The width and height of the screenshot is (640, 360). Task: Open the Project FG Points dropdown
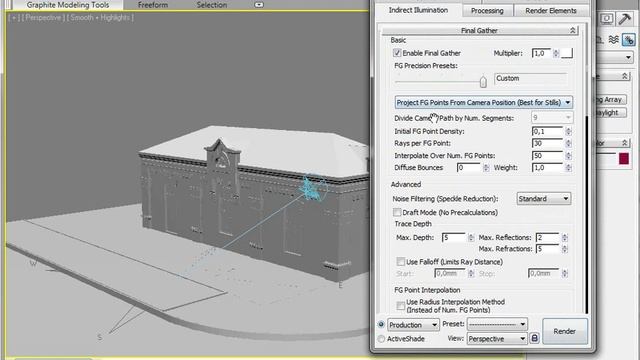coord(483,102)
